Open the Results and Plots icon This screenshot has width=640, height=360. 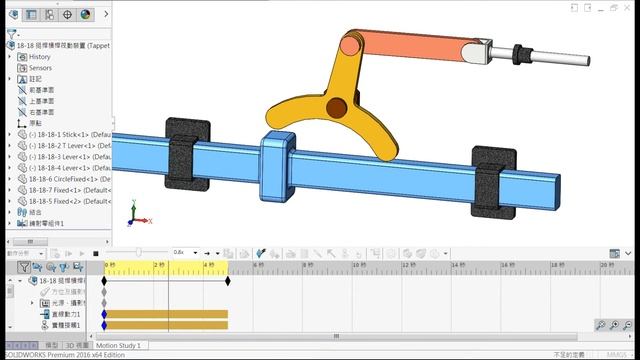(x=376, y=253)
